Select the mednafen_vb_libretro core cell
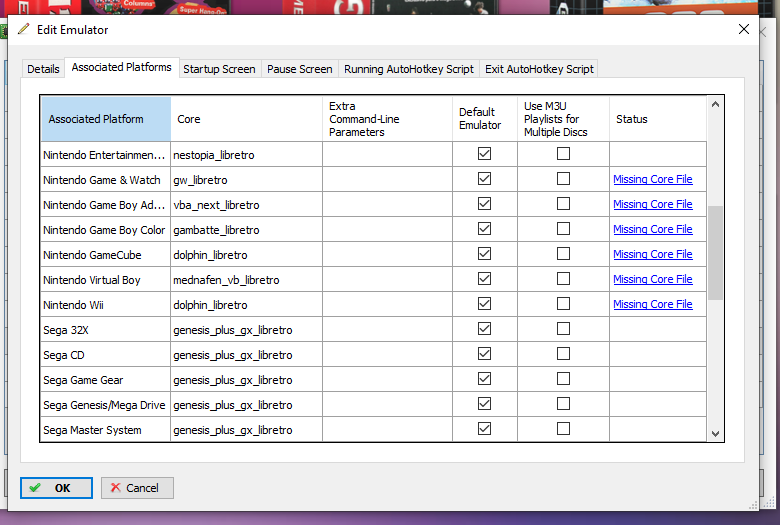780x525 pixels. [x=247, y=280]
